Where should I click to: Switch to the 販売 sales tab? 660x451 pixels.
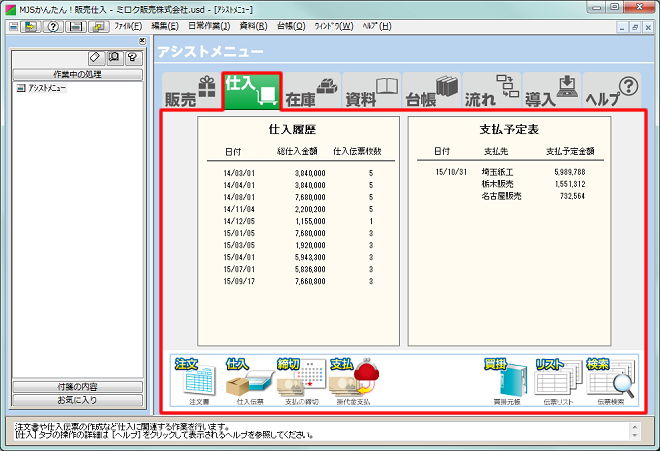coord(192,91)
